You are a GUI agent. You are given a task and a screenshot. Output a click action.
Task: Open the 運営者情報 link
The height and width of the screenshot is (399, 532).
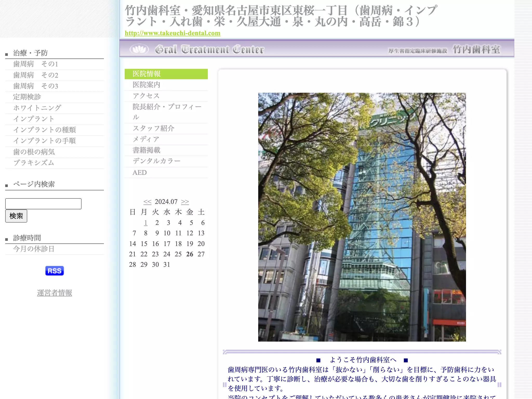tap(55, 293)
